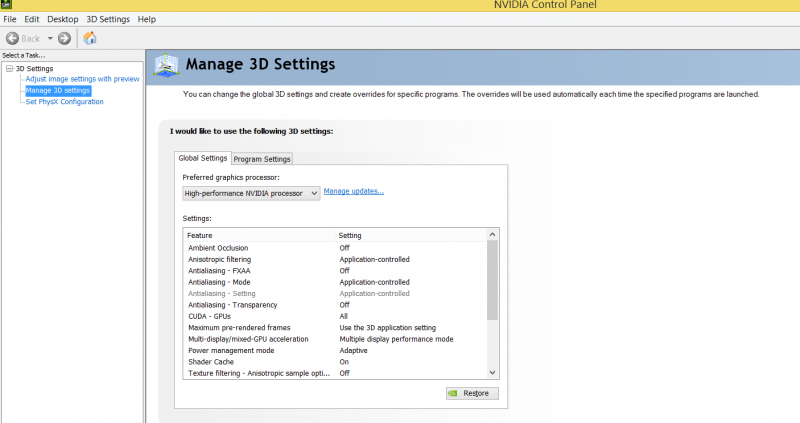Select 3D Settings tree root label
This screenshot has width=800, height=423.
tap(34, 68)
